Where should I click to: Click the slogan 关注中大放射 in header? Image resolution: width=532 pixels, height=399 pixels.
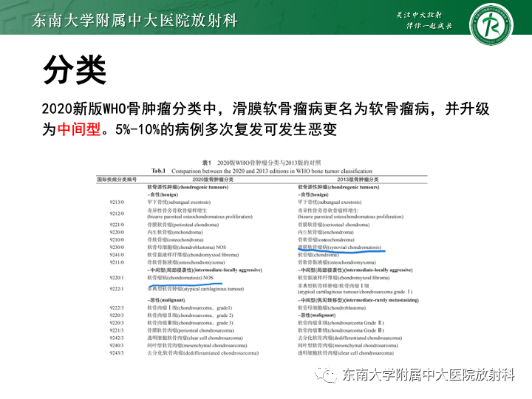pos(420,15)
